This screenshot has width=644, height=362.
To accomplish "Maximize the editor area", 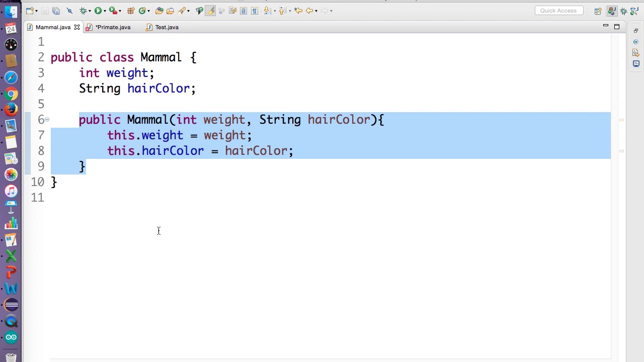I will 617,27.
